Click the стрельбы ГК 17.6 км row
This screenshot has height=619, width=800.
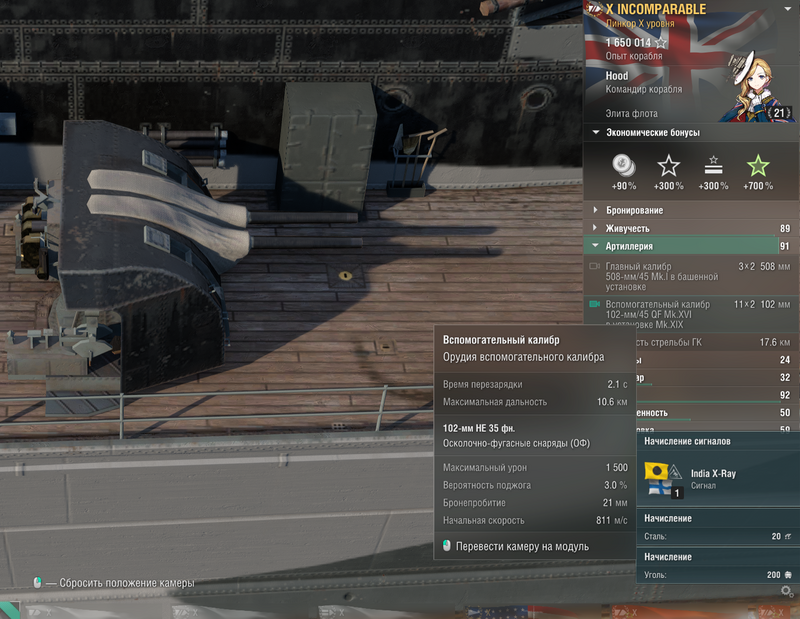click(717, 342)
